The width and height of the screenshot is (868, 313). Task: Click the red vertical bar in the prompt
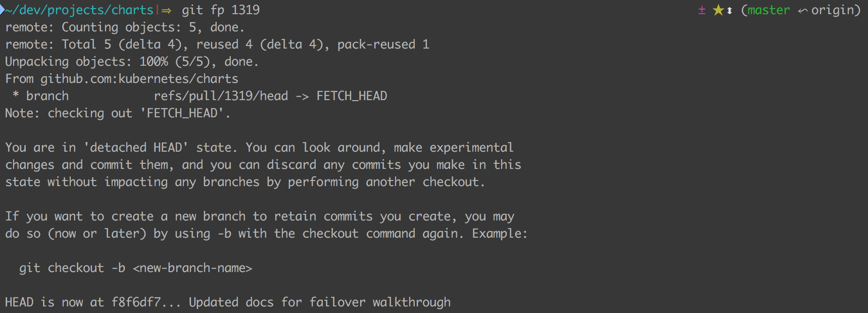coord(158,10)
